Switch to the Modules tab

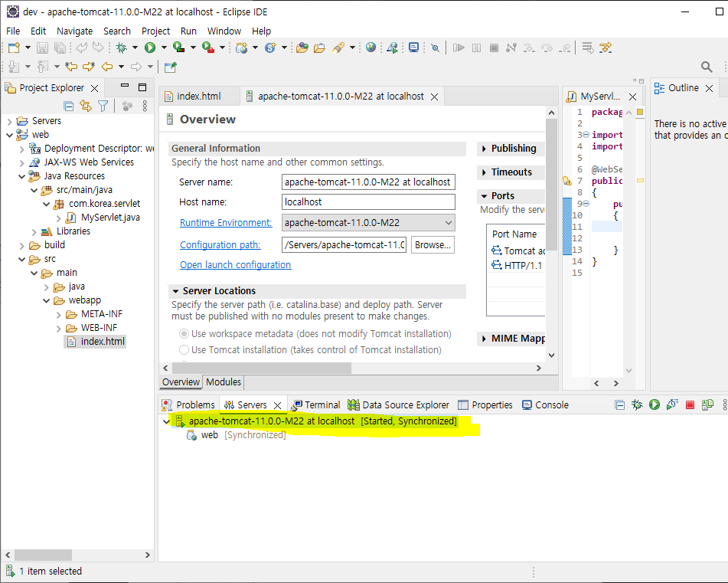click(224, 382)
